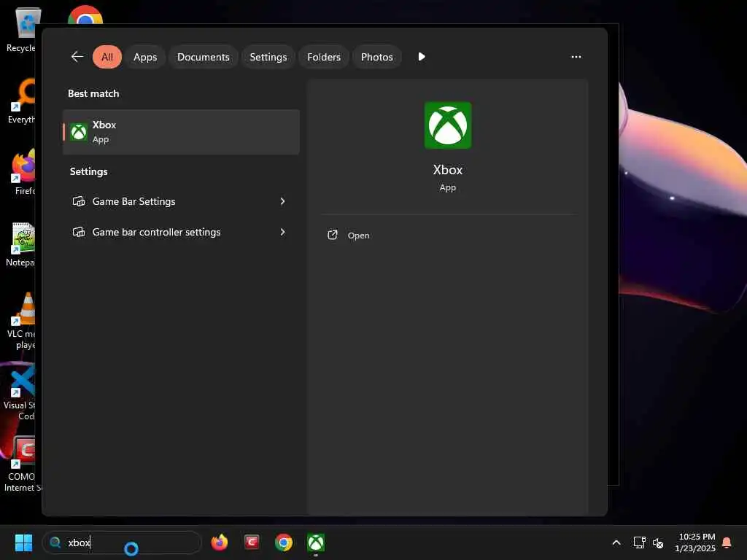
Task: Click the large Xbox logo in preview pane
Action: coord(448,125)
